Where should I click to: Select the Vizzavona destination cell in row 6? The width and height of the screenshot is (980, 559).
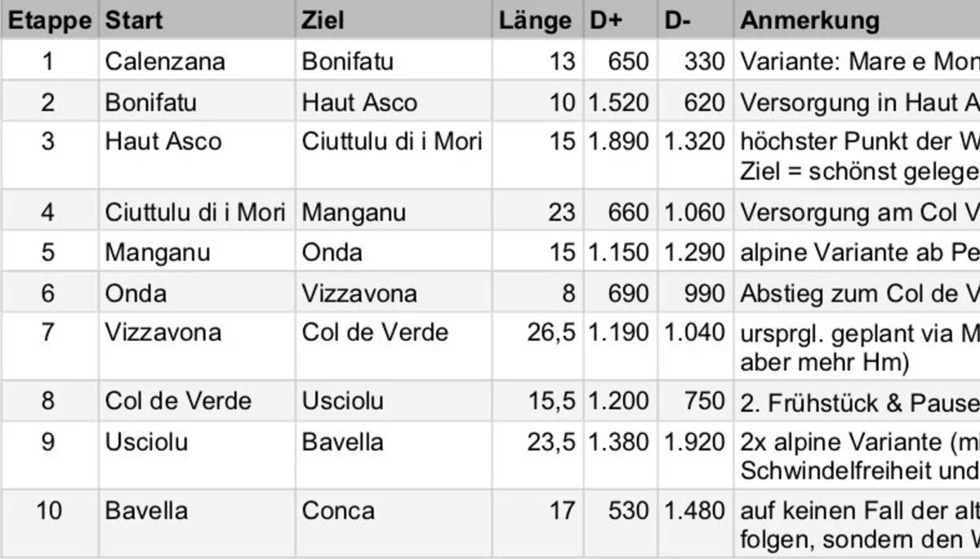coord(359,293)
